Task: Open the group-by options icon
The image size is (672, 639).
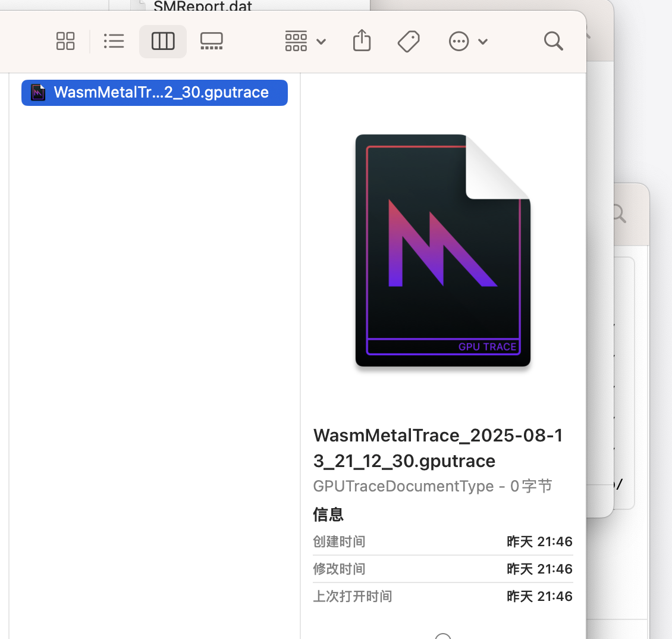Action: tap(296, 41)
